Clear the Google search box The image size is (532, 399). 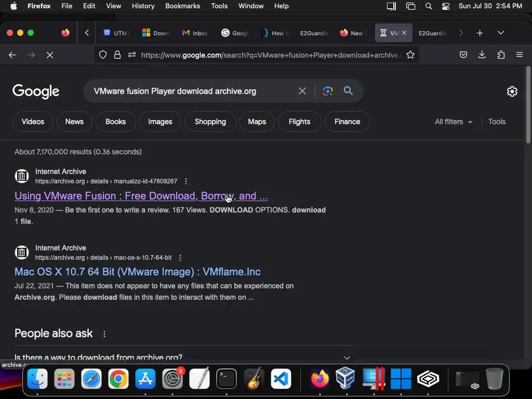click(x=302, y=91)
